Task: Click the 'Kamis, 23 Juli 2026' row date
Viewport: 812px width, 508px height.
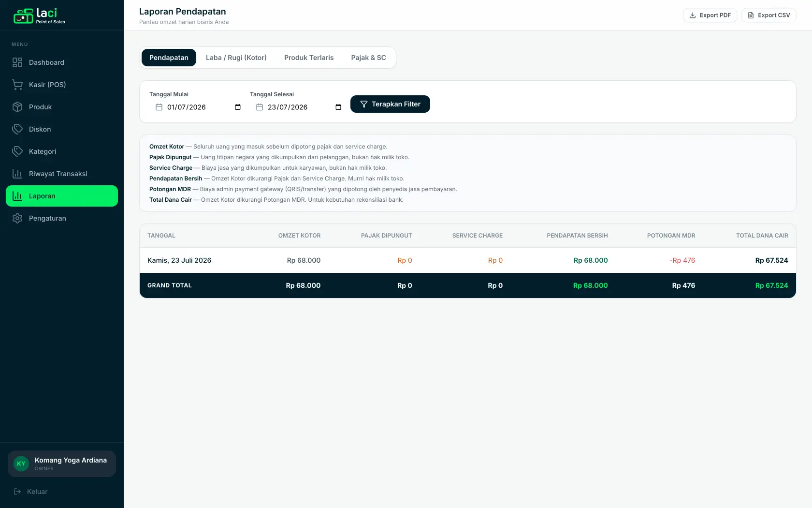Action: (x=179, y=260)
